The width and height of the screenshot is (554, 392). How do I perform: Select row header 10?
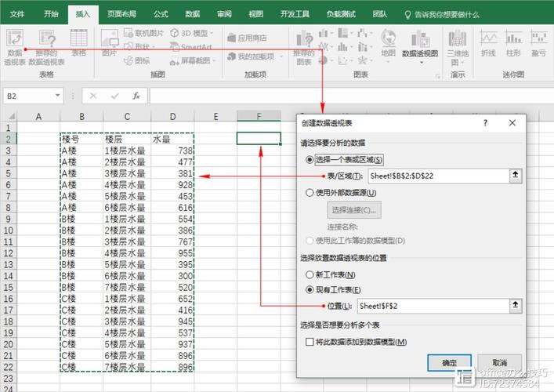point(9,230)
